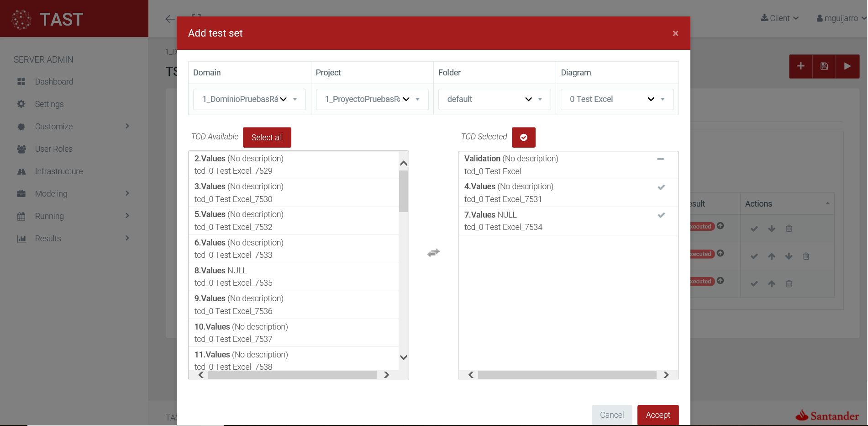Click the swap arrows icon between TCD lists
The image size is (868, 426).
[x=433, y=253]
